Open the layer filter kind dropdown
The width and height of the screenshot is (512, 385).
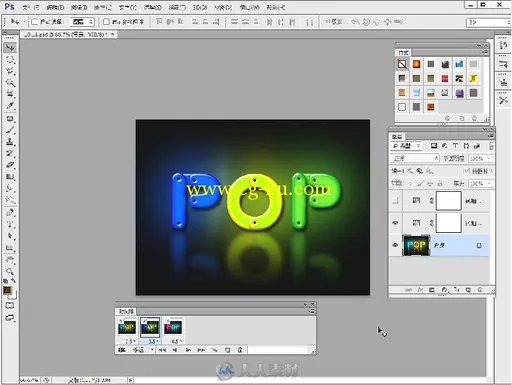click(407, 146)
